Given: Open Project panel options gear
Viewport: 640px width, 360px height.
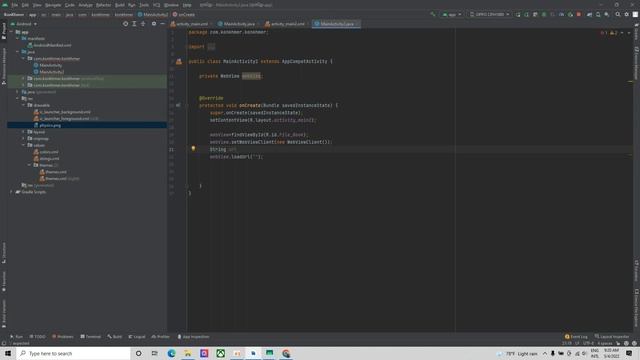Looking at the screenshot, I should 154,24.
